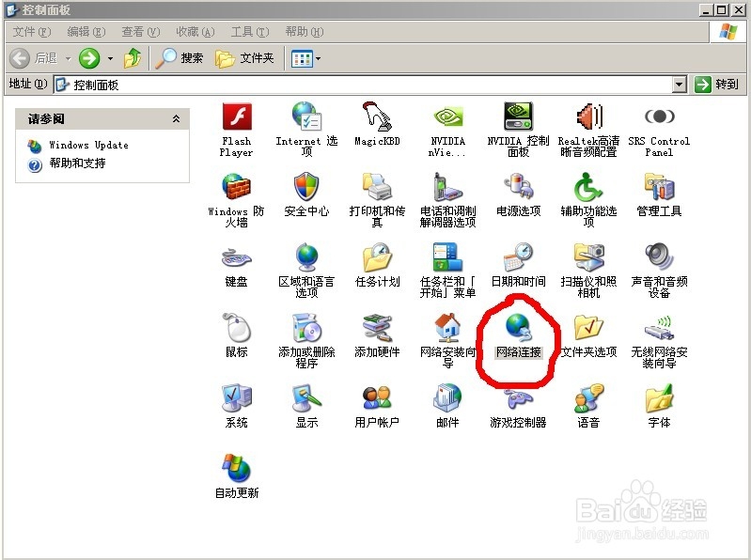This screenshot has width=751, height=560.
Task: Open 扫描仪和照相机 icon
Action: tap(588, 257)
